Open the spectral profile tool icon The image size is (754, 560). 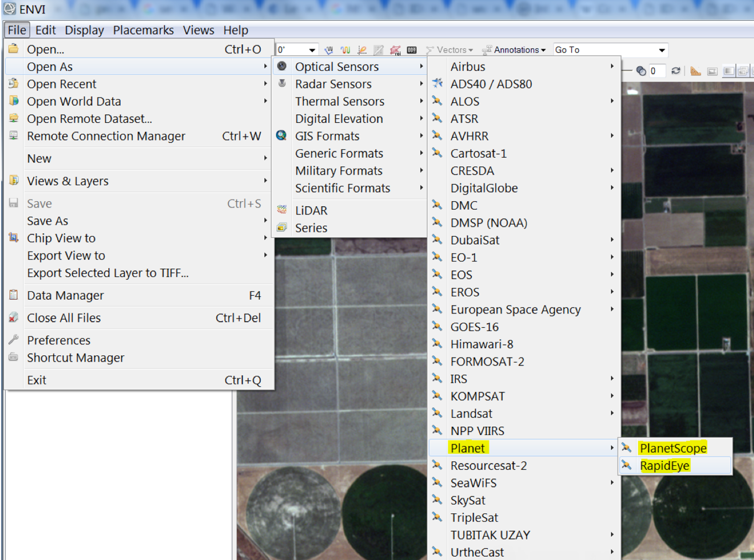pos(345,50)
